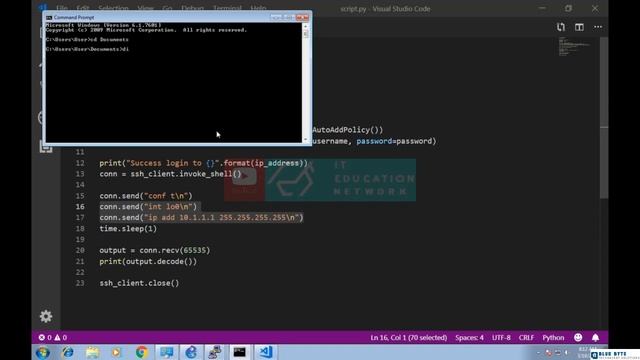Split the editor with the split icon
This screenshot has height=360, width=640.
[579, 27]
